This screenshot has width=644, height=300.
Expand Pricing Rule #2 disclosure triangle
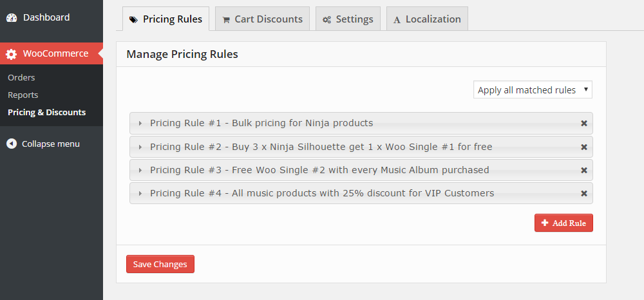point(140,147)
